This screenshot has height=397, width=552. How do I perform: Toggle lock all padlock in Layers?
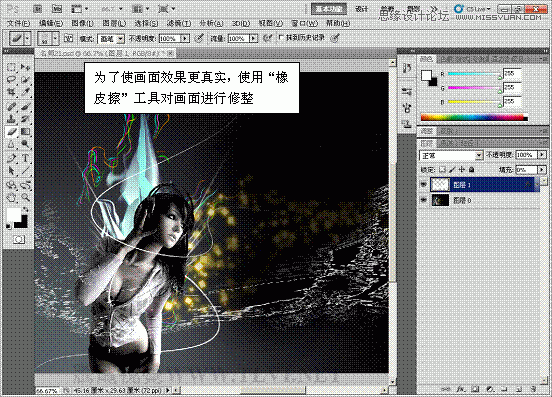click(471, 170)
